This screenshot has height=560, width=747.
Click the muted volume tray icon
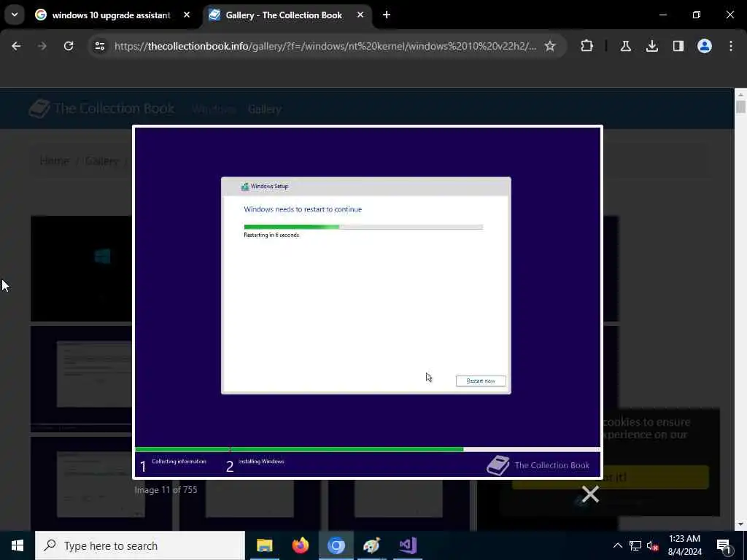653,545
